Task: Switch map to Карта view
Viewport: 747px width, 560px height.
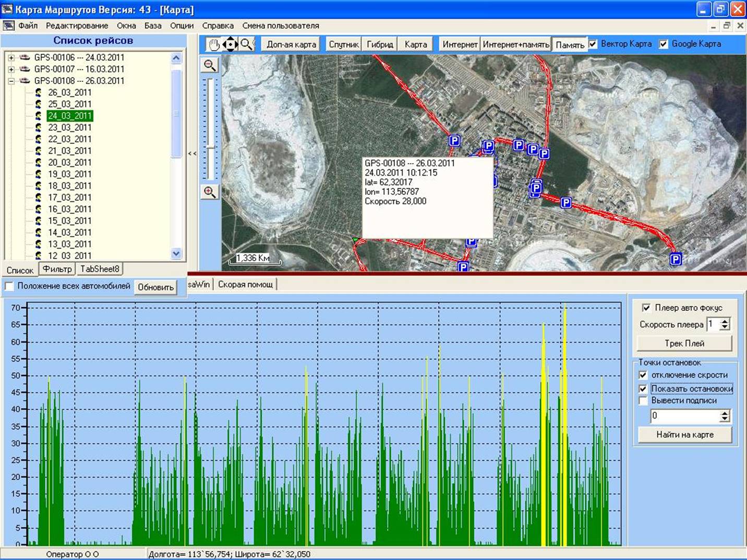Action: pos(416,45)
